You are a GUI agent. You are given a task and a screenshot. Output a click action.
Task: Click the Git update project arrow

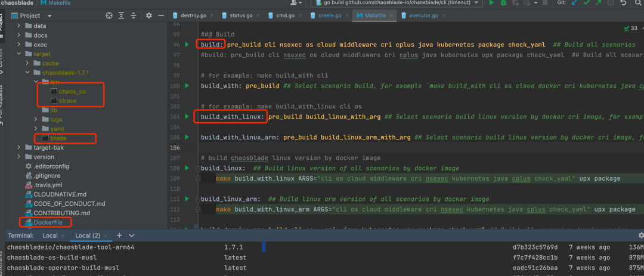click(574, 3)
